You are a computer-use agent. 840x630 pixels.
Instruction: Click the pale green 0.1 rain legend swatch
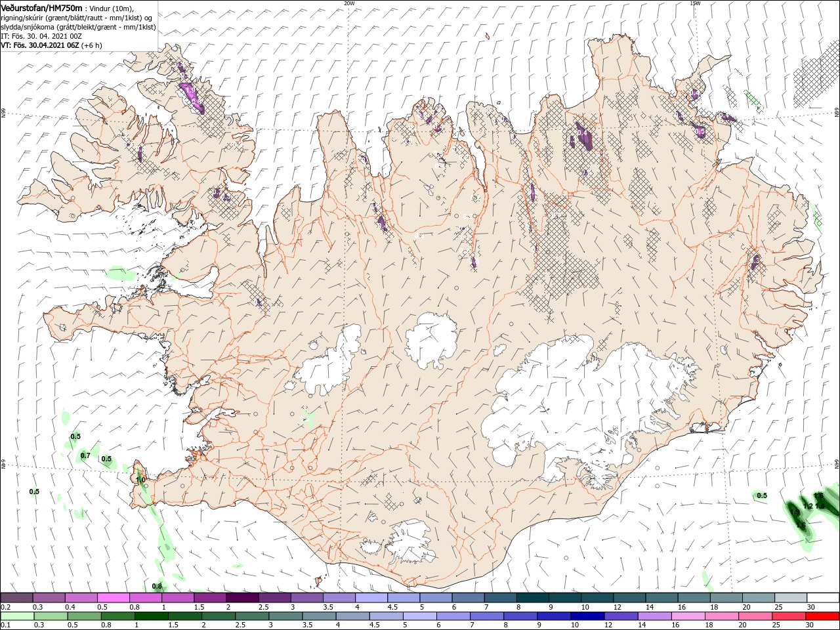coord(17,616)
